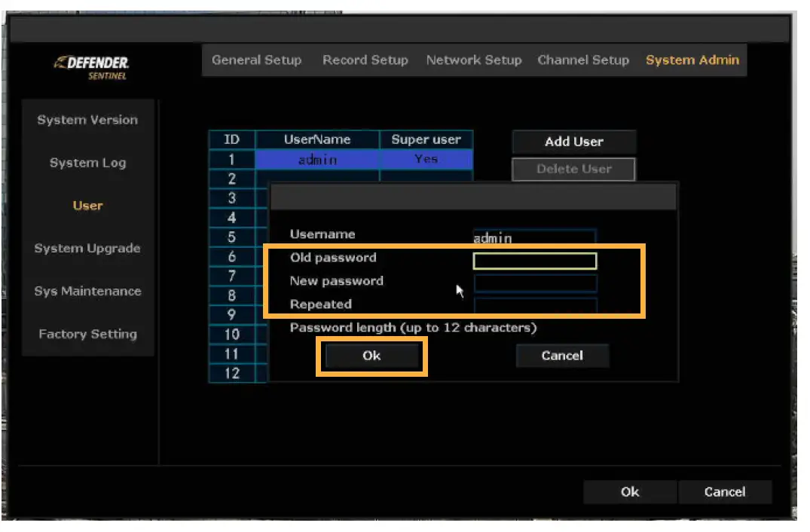Click the UserName column header
The image size is (810, 532).
pyautogui.click(x=317, y=139)
